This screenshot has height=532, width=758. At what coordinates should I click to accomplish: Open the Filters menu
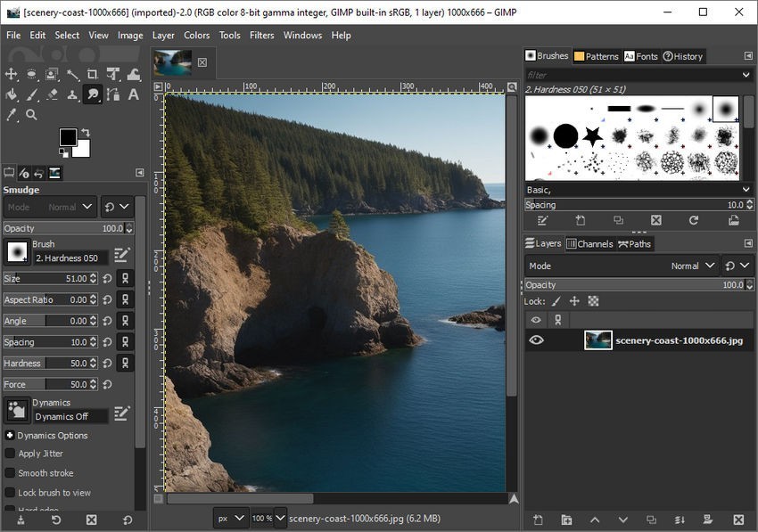click(x=261, y=36)
